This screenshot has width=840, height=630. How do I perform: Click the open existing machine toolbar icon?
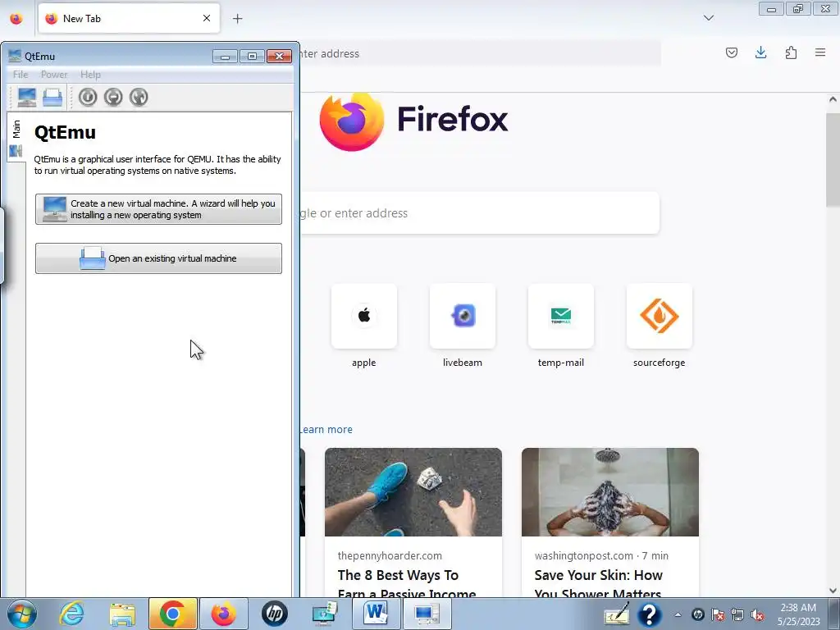(52, 98)
